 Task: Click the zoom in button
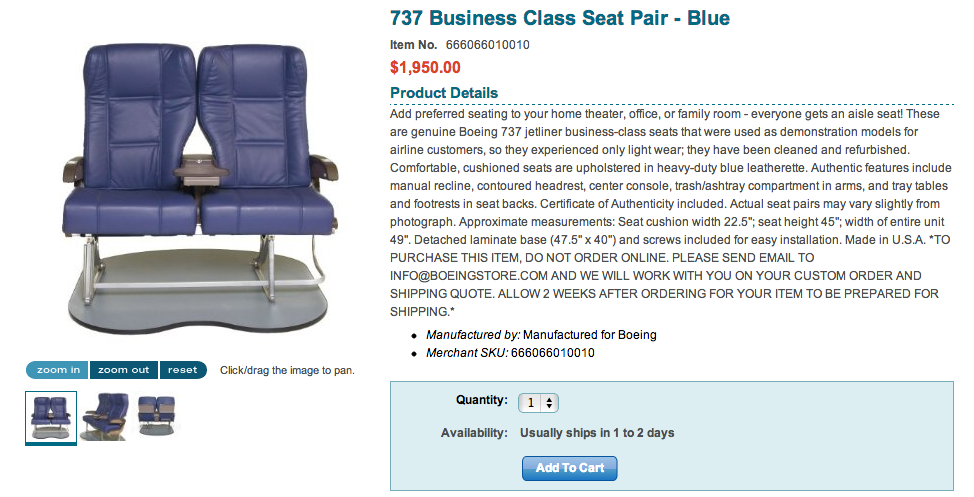[x=58, y=370]
